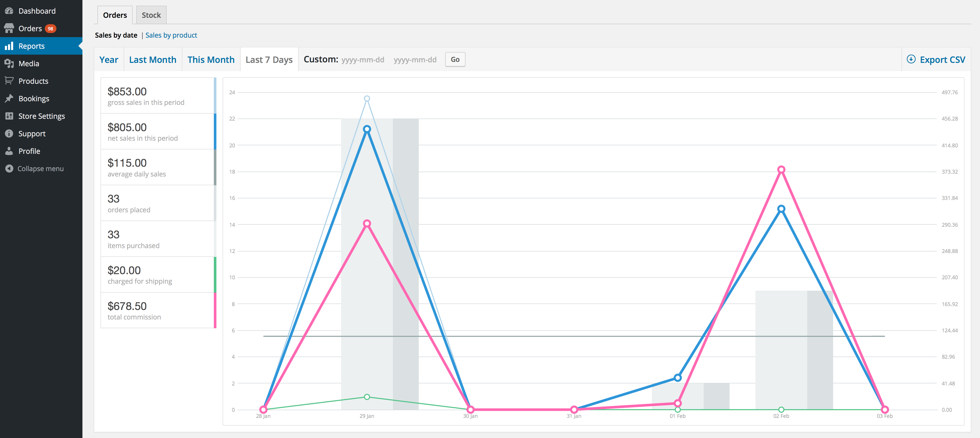Click the Store Settings icon

click(9, 116)
